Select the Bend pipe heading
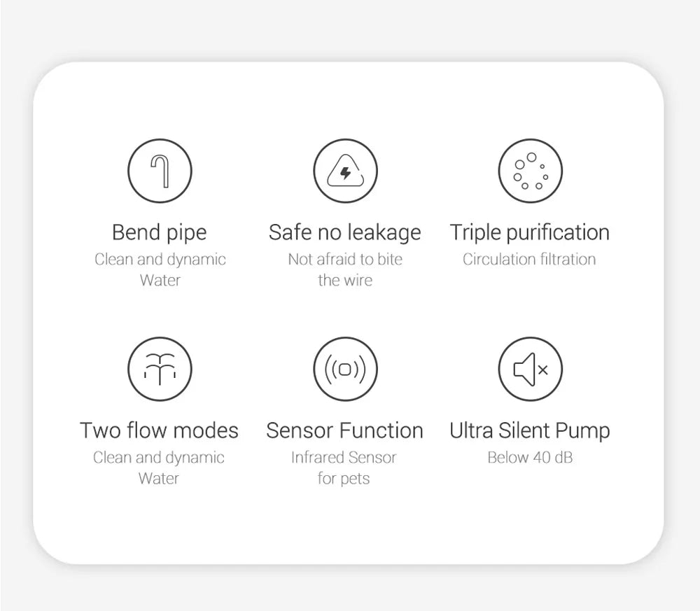This screenshot has width=700, height=611. pos(160,233)
